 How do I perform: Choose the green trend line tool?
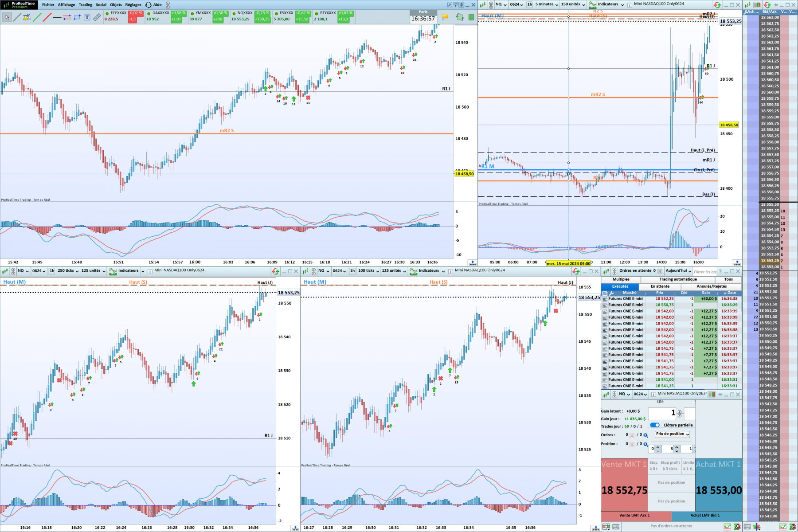pos(37,17)
